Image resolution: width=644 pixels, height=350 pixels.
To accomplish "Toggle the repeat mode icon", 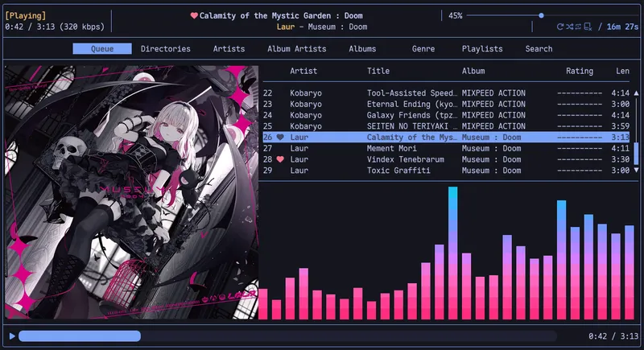I will [559, 27].
